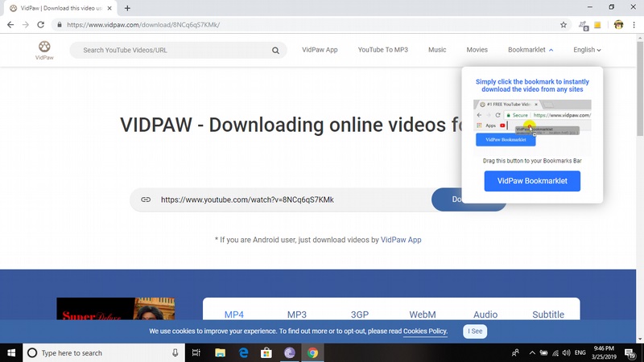The image size is (644, 362).
Task: Select the Subtitle tab
Action: pyautogui.click(x=548, y=315)
